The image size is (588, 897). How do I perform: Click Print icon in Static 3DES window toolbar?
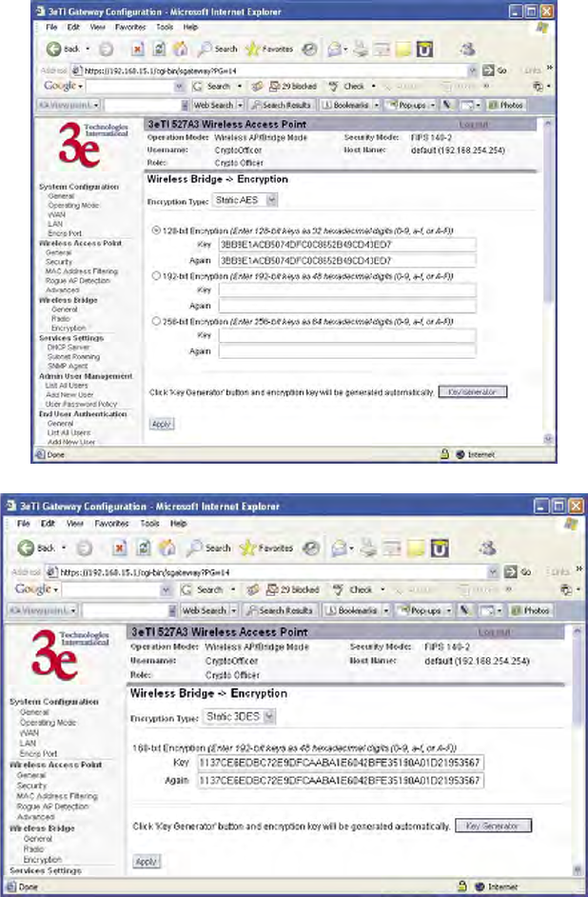(369, 548)
